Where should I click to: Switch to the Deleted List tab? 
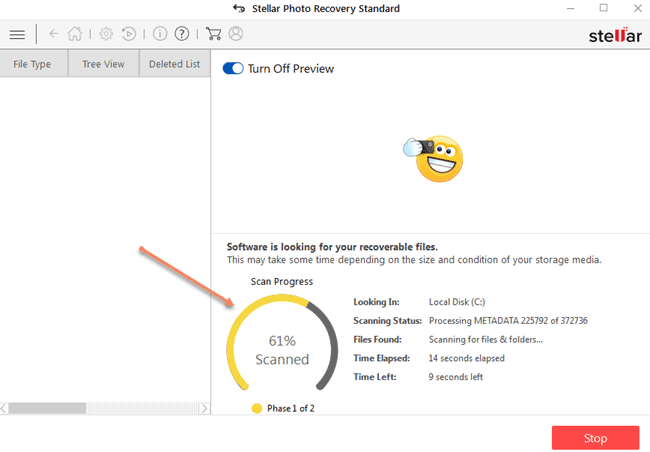coord(174,64)
